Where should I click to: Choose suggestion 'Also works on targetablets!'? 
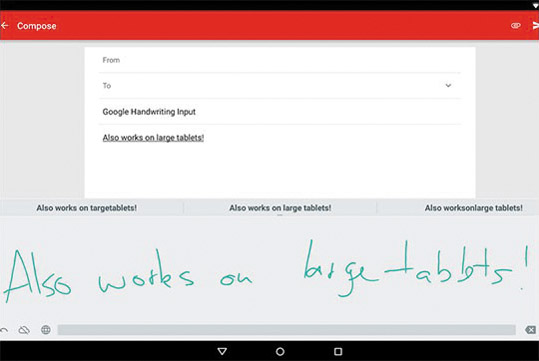(87, 208)
